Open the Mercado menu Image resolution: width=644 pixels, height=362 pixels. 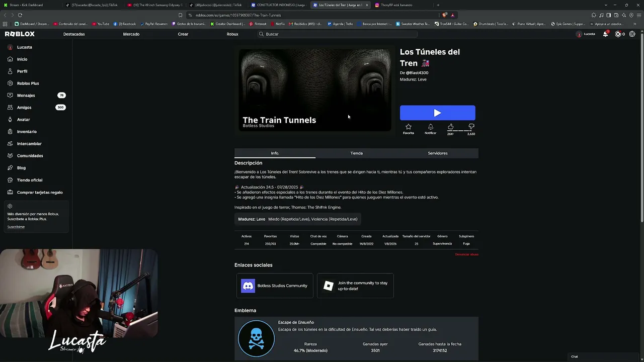pyautogui.click(x=131, y=34)
